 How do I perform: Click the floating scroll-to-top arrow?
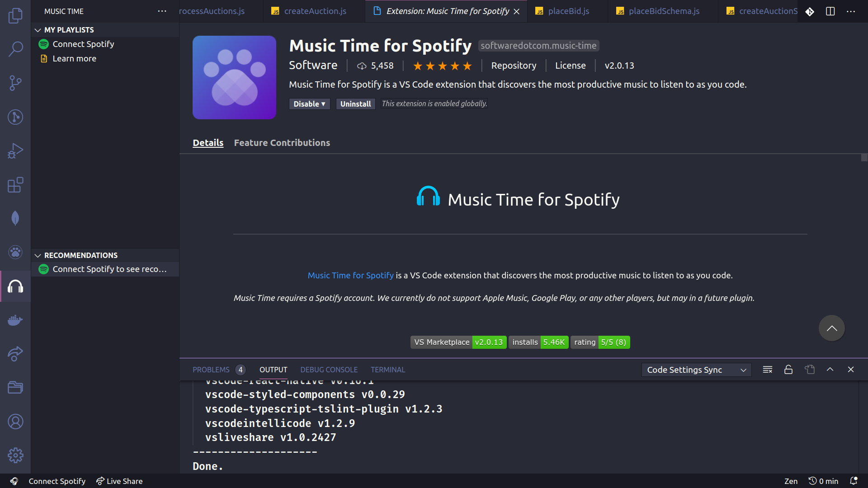(x=831, y=328)
